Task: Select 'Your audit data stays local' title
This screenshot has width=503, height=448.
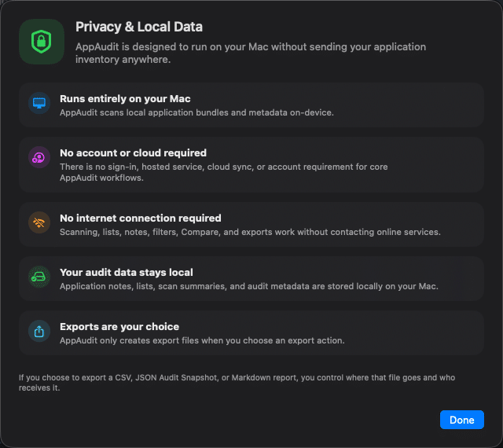Action: (127, 273)
